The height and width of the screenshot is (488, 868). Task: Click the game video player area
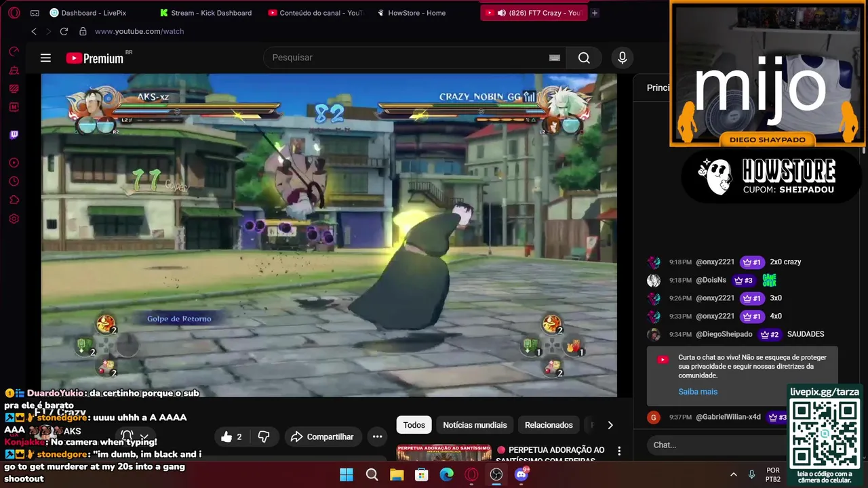[x=329, y=235]
